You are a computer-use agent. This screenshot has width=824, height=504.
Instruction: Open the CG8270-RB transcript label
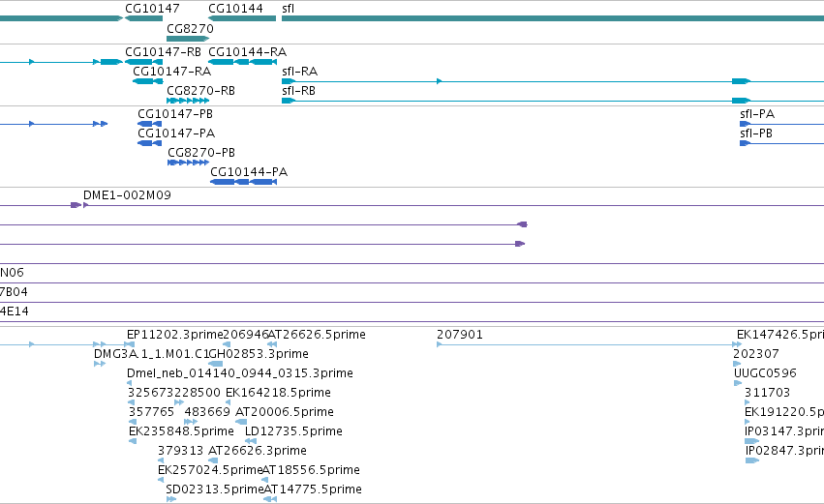[x=200, y=91]
